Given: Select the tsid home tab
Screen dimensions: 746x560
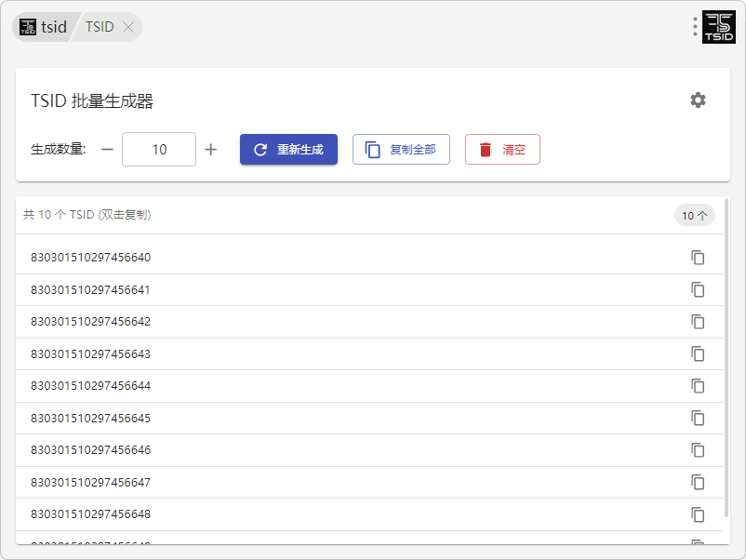Looking at the screenshot, I should 44,27.
